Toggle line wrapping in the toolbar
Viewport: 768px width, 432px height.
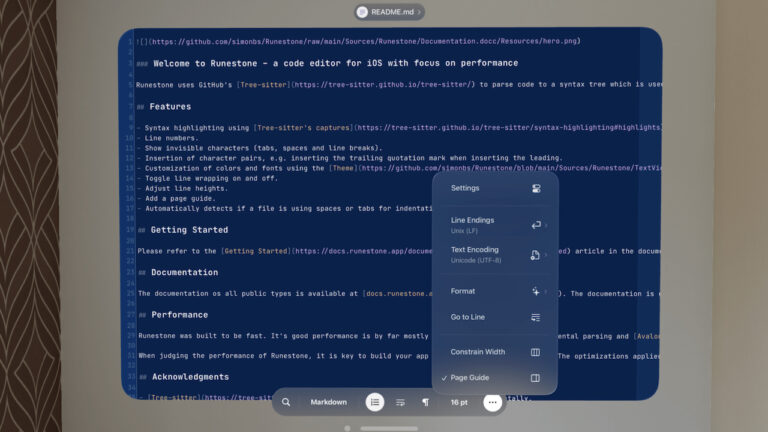(400, 402)
